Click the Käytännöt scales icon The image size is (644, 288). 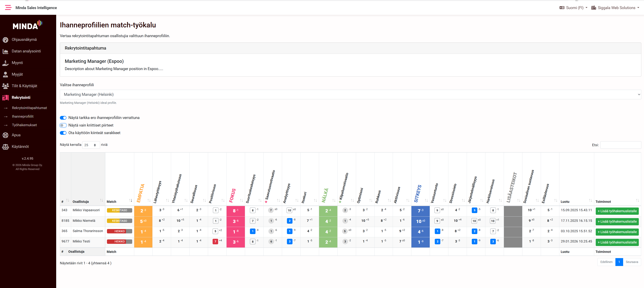(x=5, y=147)
